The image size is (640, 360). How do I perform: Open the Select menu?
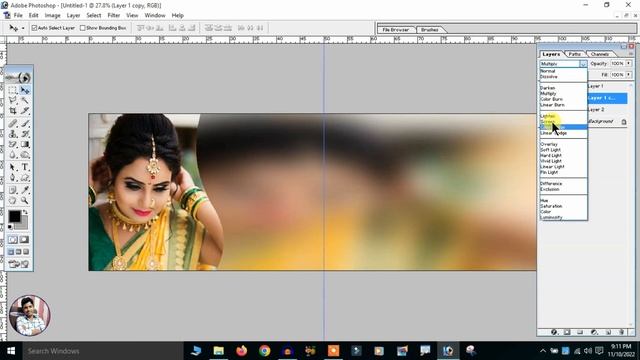coord(93,15)
